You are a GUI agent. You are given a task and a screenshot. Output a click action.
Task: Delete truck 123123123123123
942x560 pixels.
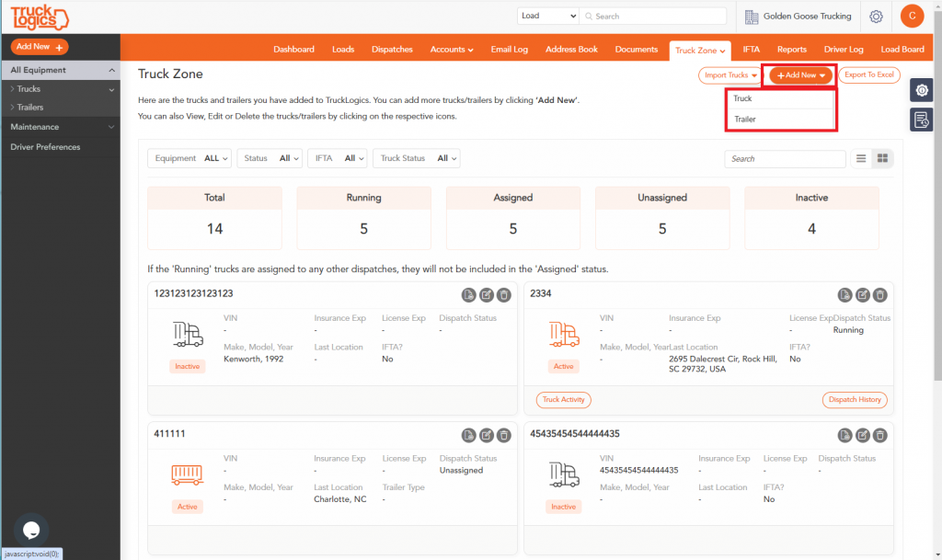click(503, 294)
